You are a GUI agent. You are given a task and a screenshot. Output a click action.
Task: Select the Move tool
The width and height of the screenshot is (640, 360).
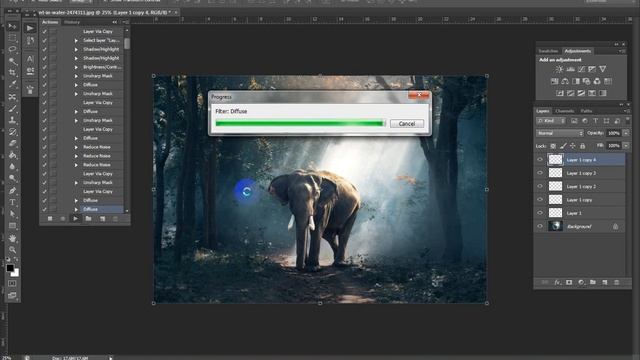coord(12,27)
